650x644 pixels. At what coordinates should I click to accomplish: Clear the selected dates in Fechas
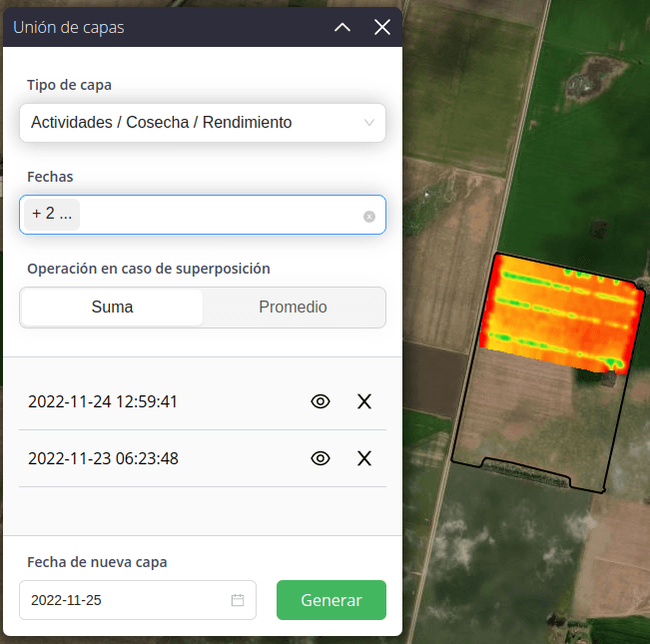369,216
